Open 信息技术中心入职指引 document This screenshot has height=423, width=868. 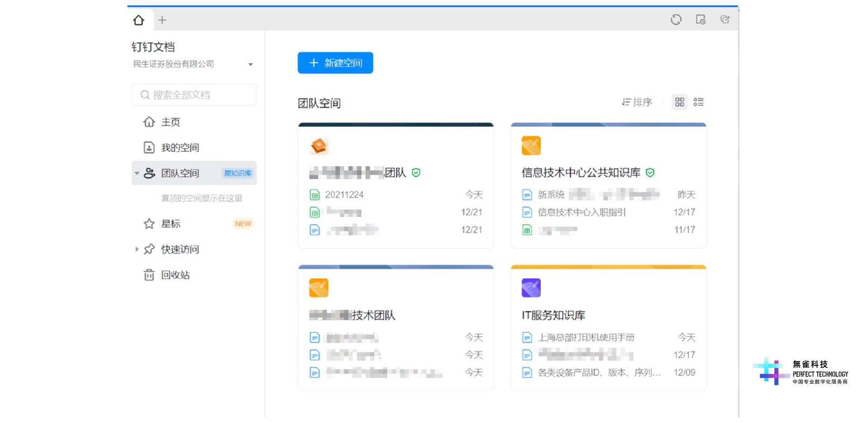[x=582, y=212]
